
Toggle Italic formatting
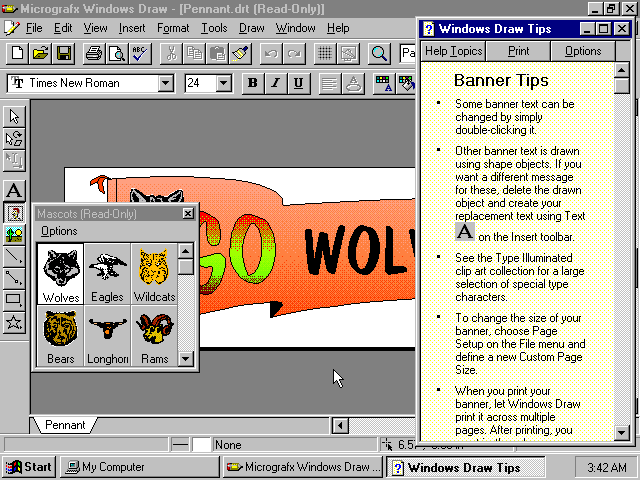pyautogui.click(x=276, y=83)
